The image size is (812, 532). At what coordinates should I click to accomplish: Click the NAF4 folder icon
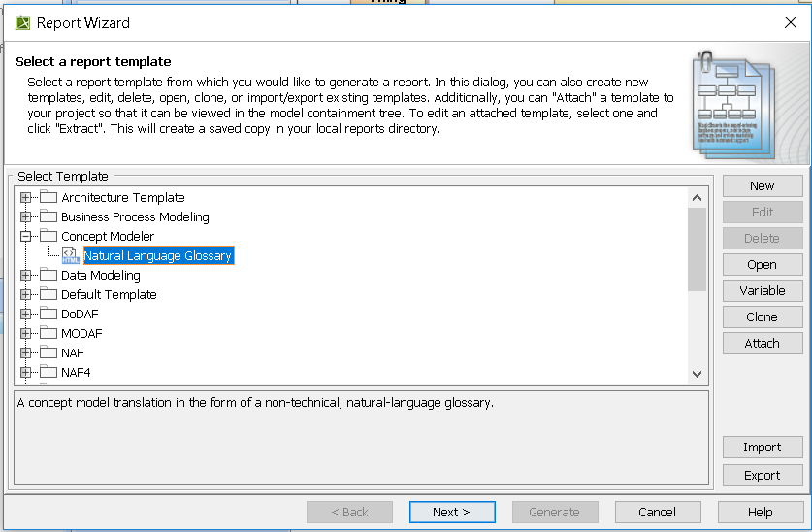pyautogui.click(x=49, y=373)
